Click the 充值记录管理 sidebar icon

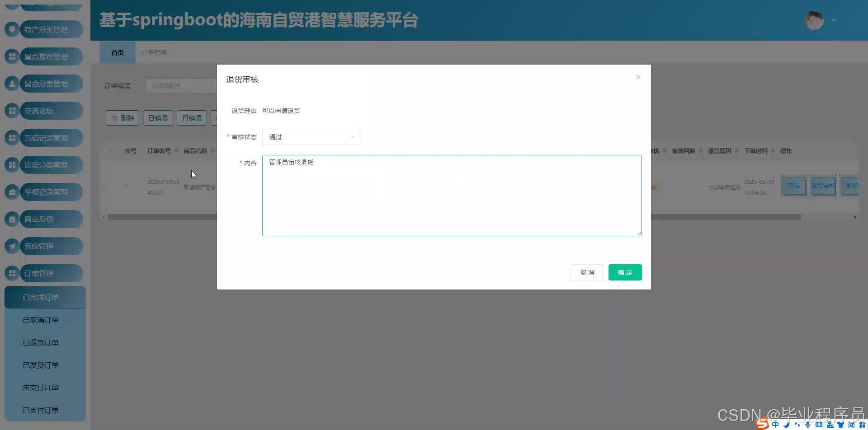click(x=12, y=138)
